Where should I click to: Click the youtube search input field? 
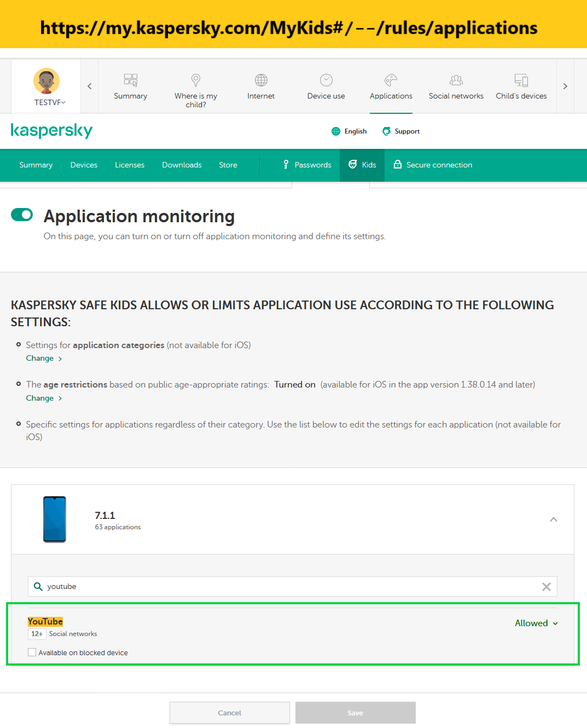pyautogui.click(x=290, y=587)
